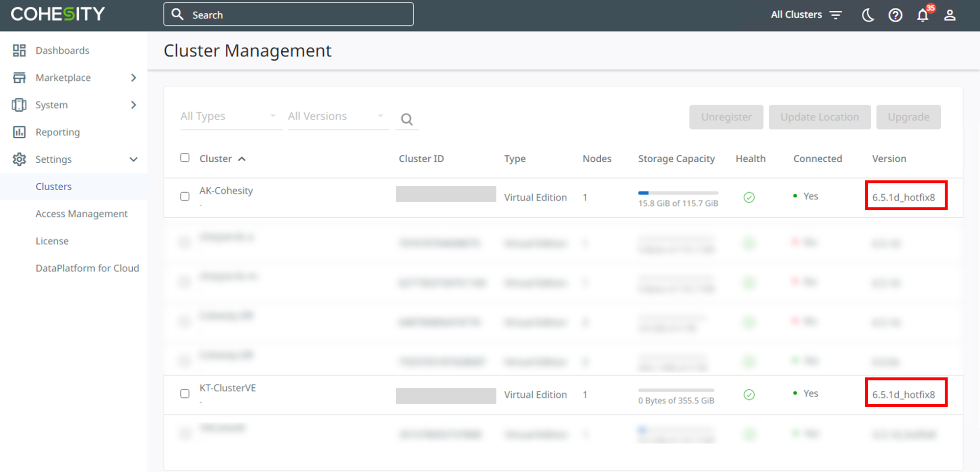This screenshot has height=472, width=980.
Task: Open the AK-Cohesity cluster
Action: [x=226, y=191]
